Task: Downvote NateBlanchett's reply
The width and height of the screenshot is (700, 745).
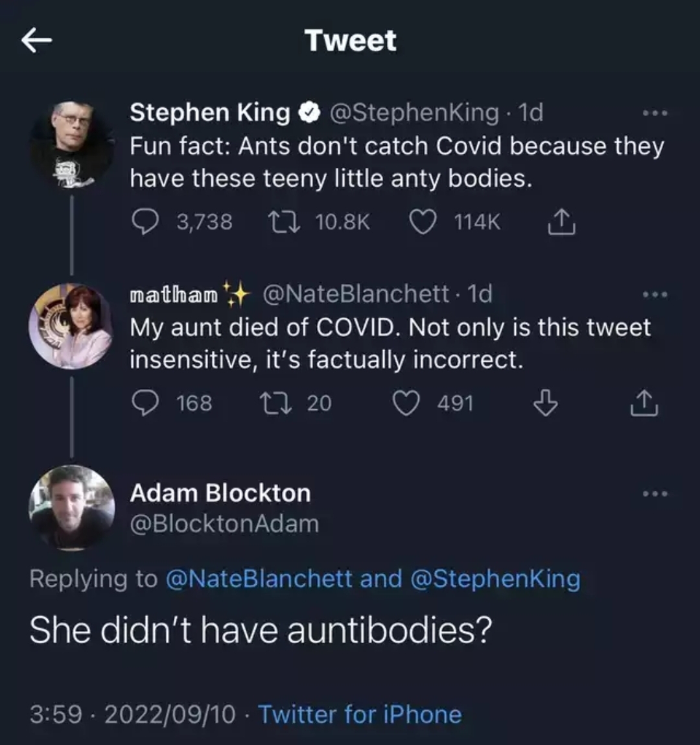Action: tap(544, 403)
